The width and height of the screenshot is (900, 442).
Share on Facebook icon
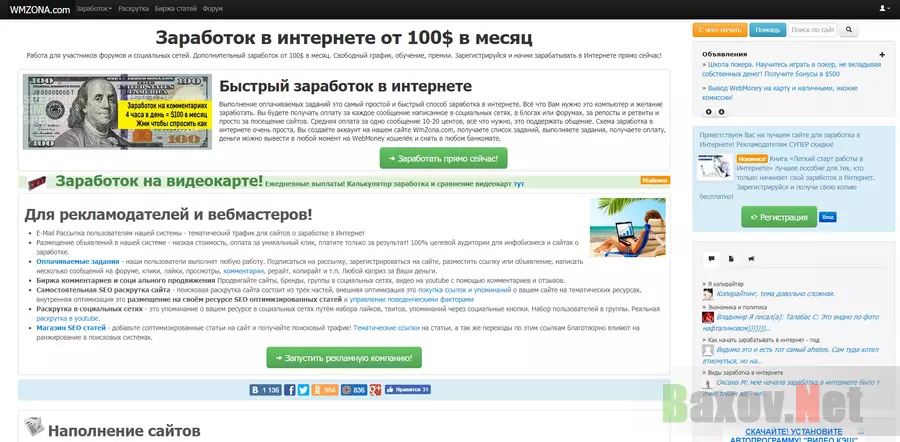290,390
